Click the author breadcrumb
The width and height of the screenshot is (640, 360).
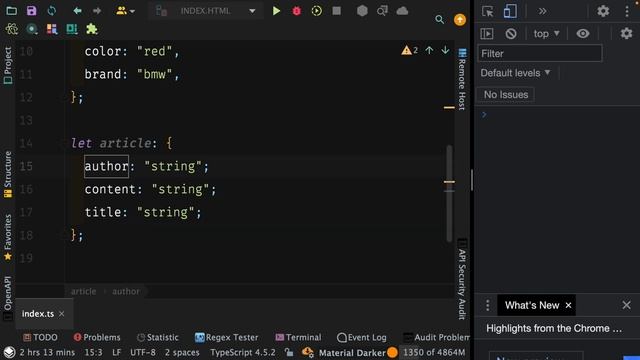pos(126,291)
